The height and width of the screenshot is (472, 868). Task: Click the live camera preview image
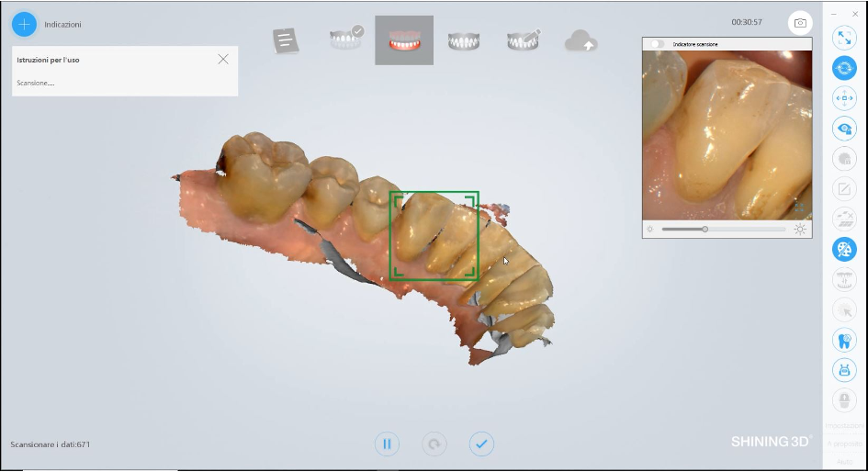pyautogui.click(x=727, y=135)
